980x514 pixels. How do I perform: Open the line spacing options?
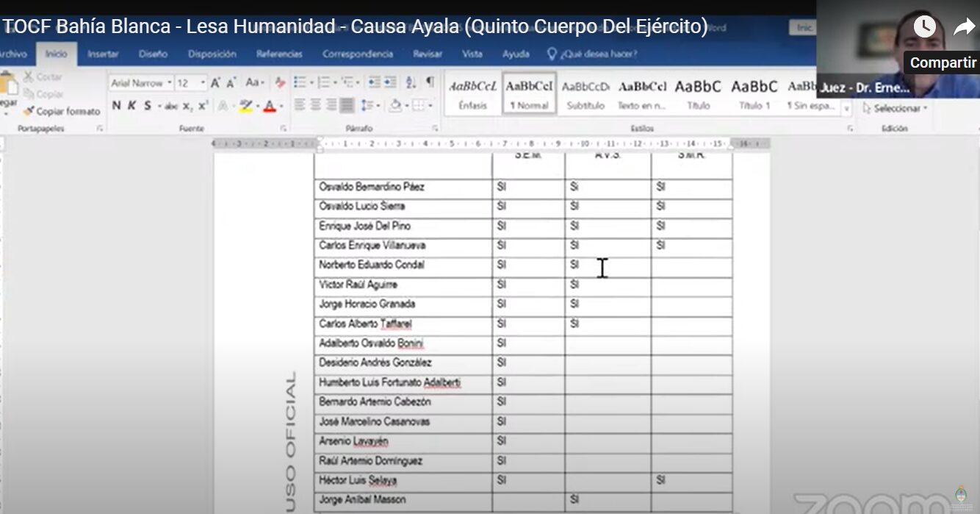click(x=369, y=106)
